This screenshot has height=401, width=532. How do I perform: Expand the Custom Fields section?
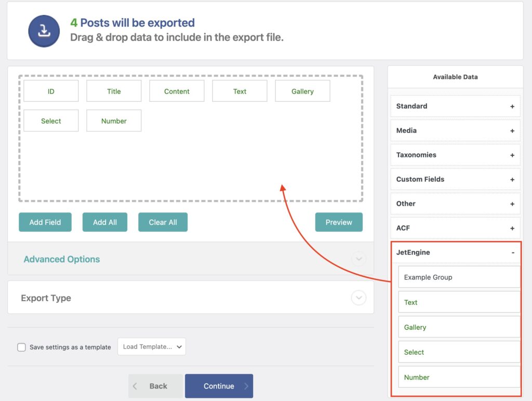(512, 179)
